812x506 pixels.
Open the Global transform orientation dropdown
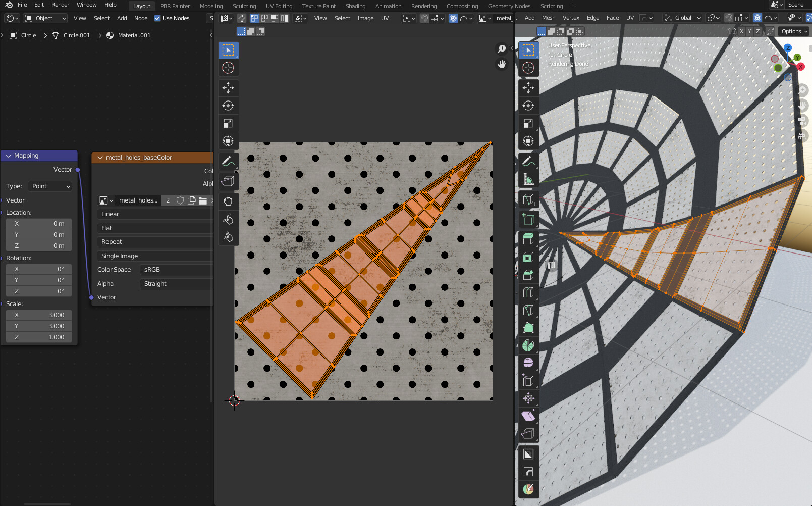pos(682,18)
